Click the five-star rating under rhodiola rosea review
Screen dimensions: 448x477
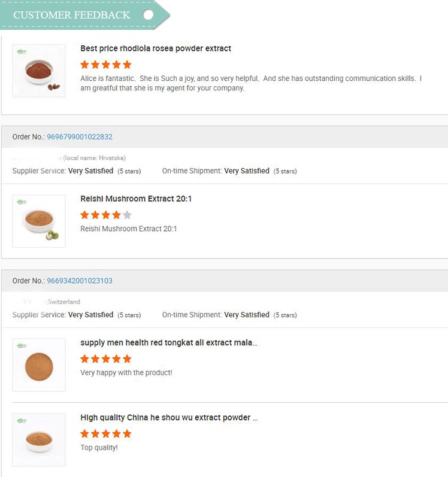pyautogui.click(x=105, y=65)
